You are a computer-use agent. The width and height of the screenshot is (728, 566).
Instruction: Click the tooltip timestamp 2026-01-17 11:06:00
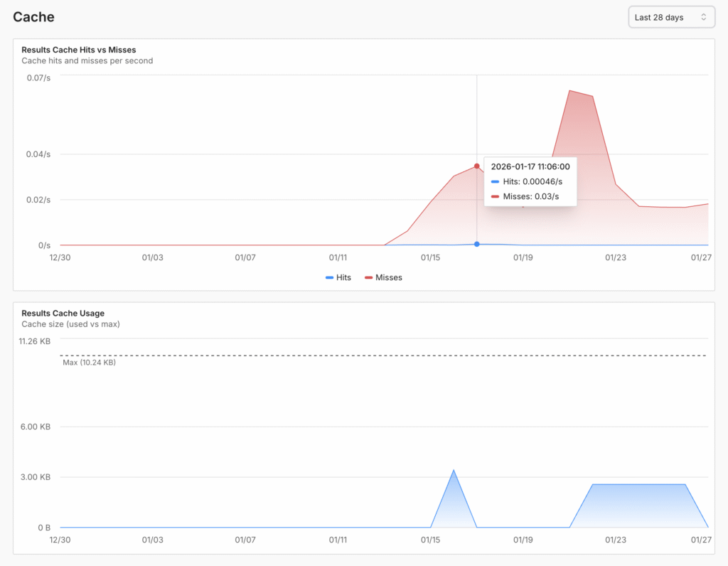click(530, 166)
